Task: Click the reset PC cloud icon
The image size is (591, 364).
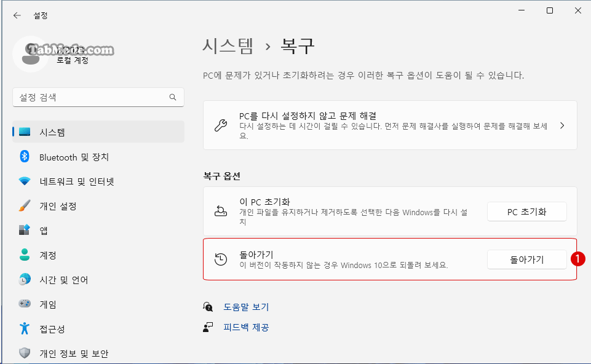Action: click(x=221, y=211)
